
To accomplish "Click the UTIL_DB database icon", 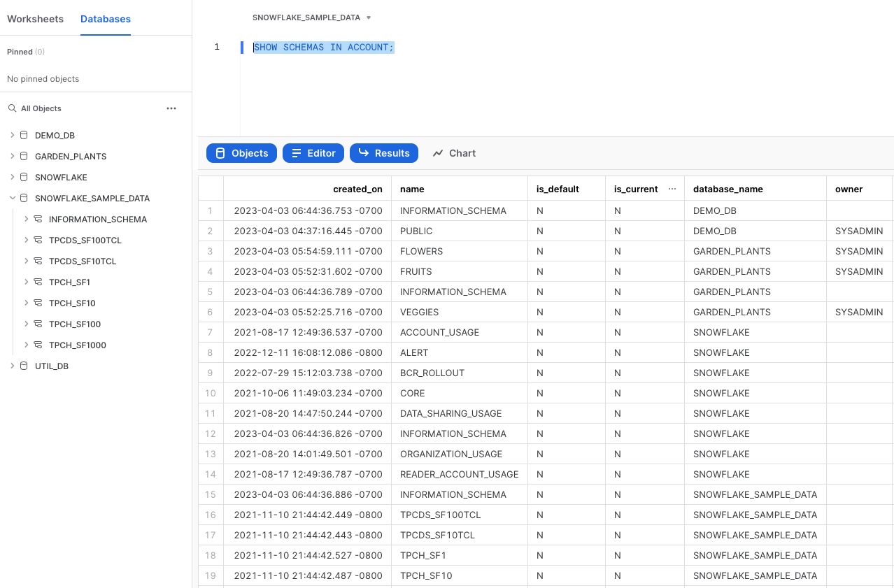I will pyautogui.click(x=24, y=366).
